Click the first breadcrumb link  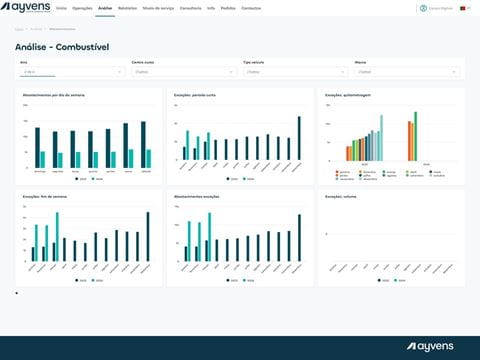point(19,29)
